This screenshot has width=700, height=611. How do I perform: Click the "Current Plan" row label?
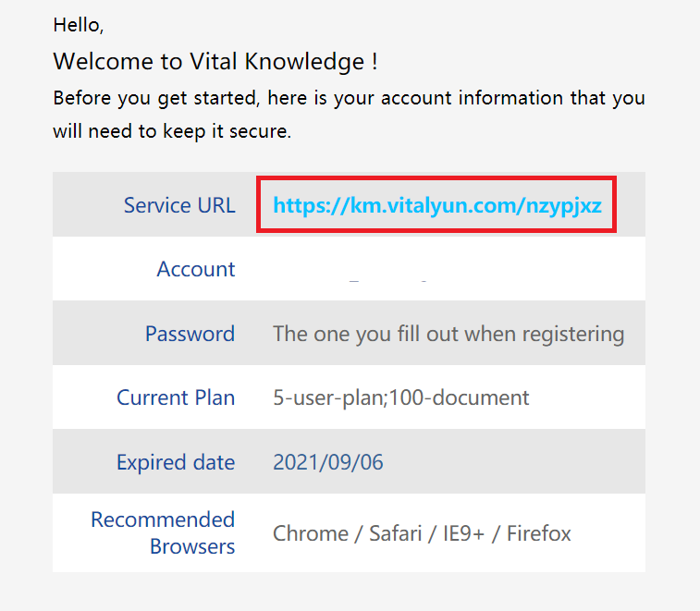176,397
